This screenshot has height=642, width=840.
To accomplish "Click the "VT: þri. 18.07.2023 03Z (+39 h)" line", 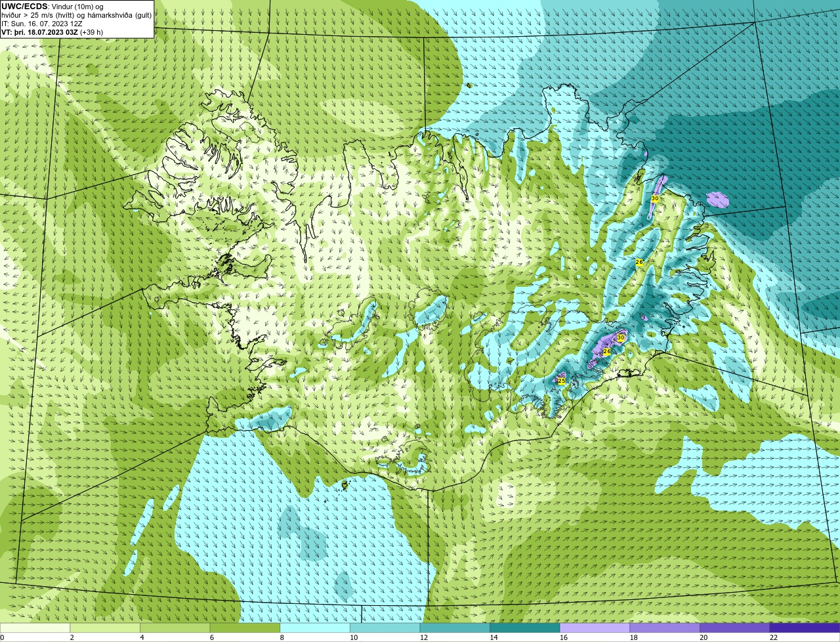I will point(52,32).
